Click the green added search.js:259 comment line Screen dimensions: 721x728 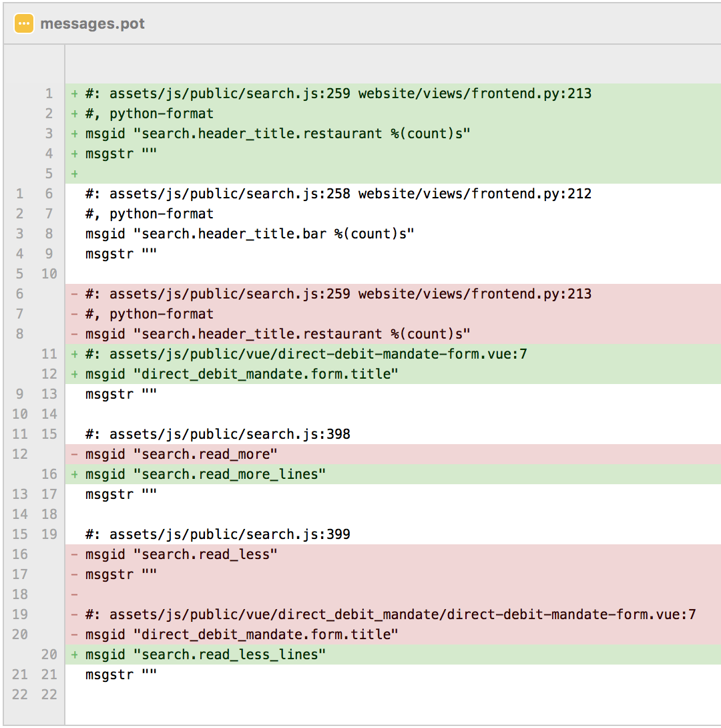pyautogui.click(x=338, y=94)
